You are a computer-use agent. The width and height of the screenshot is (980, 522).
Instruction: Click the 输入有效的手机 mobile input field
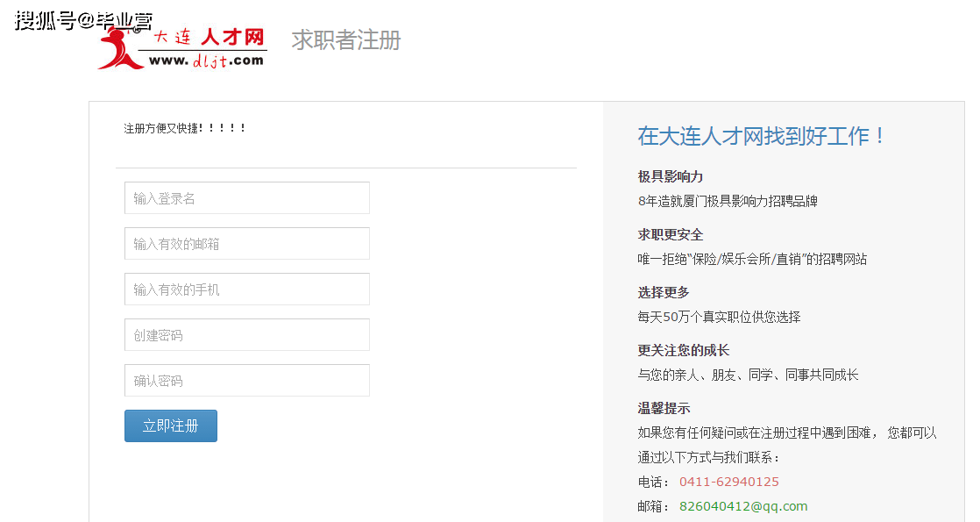[246, 289]
